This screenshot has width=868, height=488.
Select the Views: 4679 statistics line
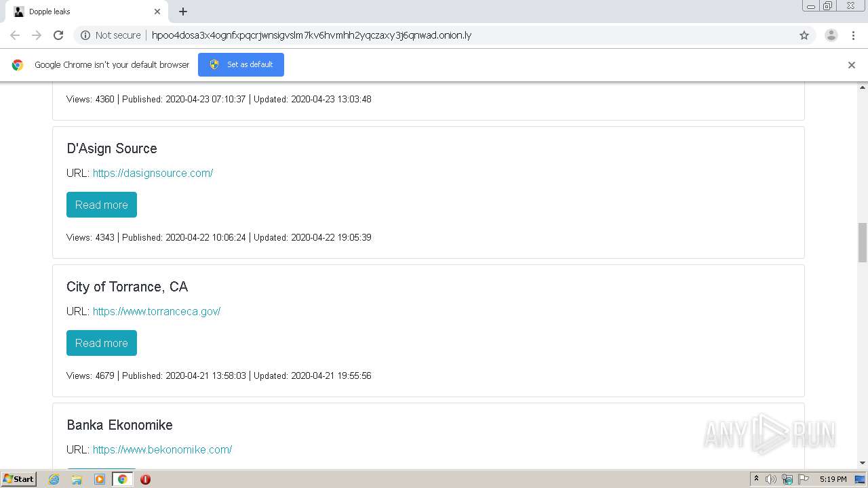click(x=219, y=375)
